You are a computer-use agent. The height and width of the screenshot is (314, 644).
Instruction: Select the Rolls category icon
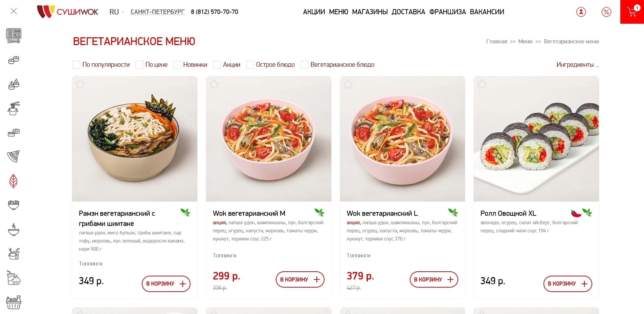coord(13,60)
